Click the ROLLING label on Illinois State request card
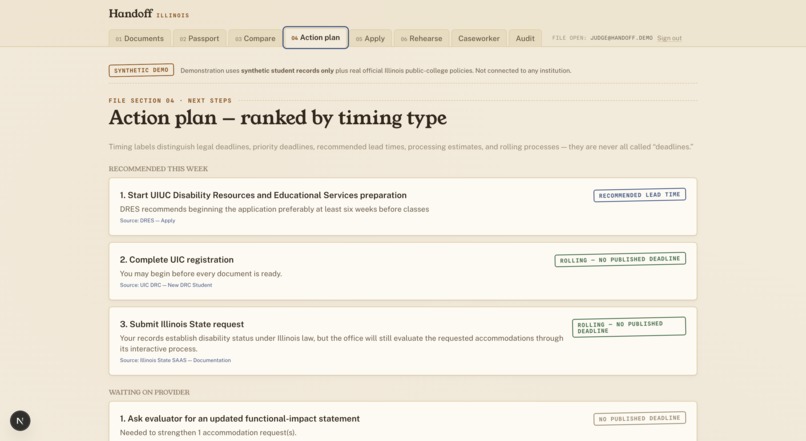Screen dimensions: 806x441 coord(629,327)
